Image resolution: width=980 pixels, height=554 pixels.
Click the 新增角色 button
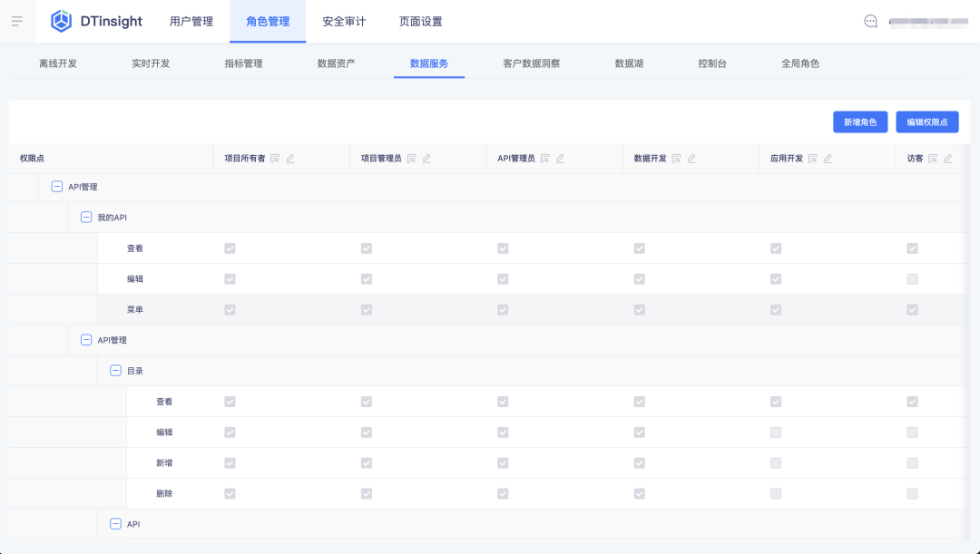coord(859,121)
